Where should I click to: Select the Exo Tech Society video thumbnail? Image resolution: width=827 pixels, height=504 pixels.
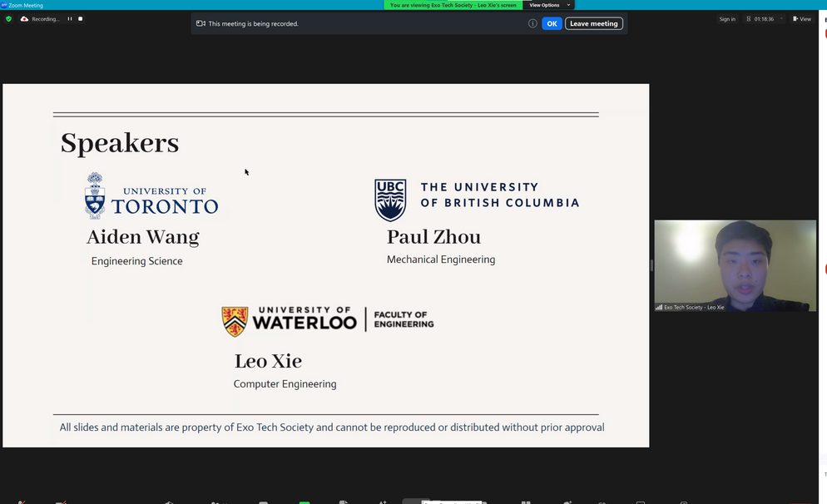735,264
